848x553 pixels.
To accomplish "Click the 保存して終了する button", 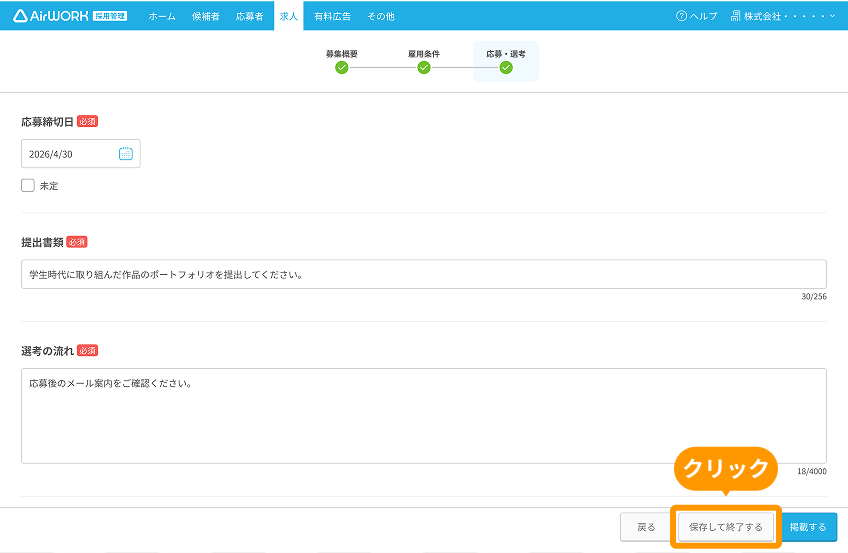I will point(726,527).
